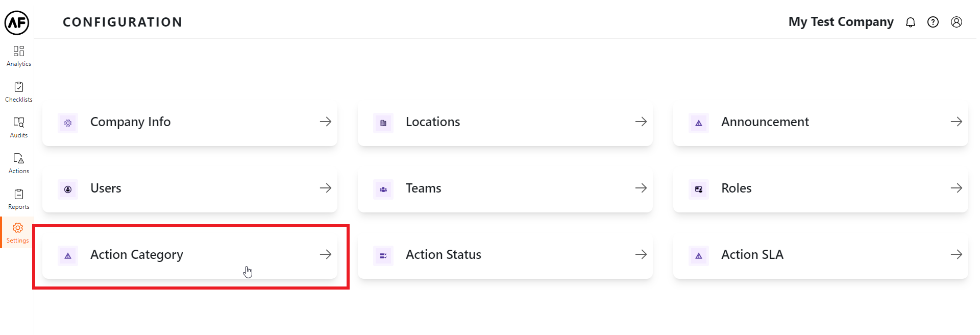Go to the Checklists section

pos(19,91)
